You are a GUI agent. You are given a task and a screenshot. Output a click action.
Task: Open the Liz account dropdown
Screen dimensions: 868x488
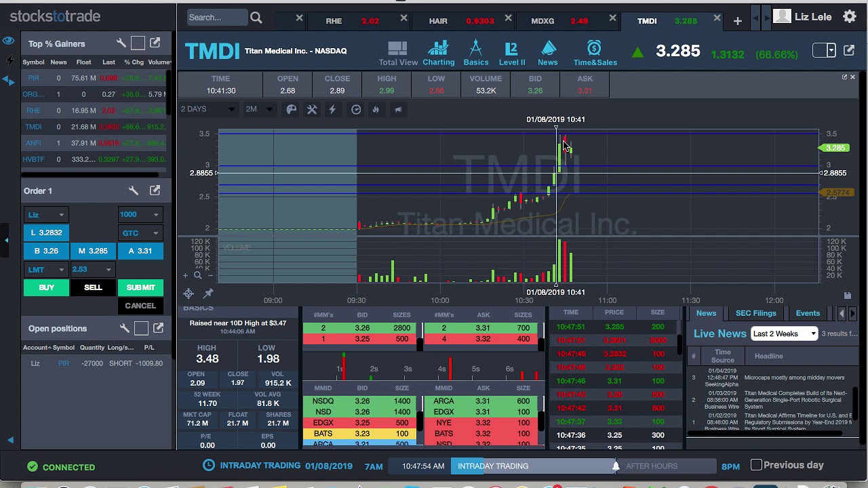coord(46,215)
